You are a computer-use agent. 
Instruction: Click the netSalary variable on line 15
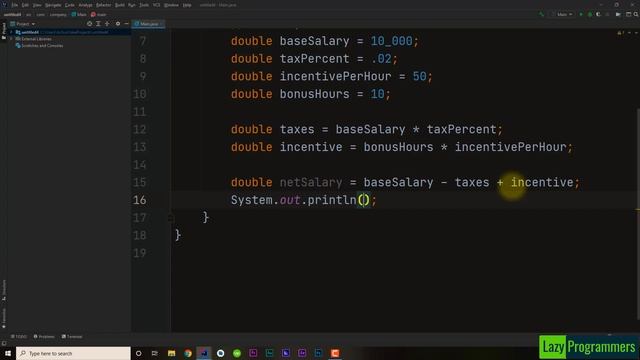(x=311, y=182)
